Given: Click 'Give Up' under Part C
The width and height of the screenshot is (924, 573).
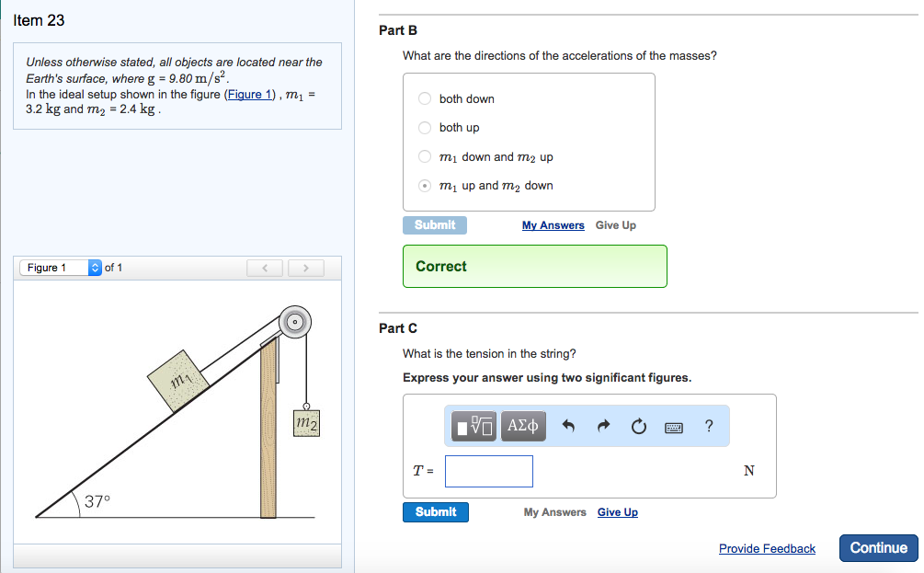Looking at the screenshot, I should click(x=617, y=512).
